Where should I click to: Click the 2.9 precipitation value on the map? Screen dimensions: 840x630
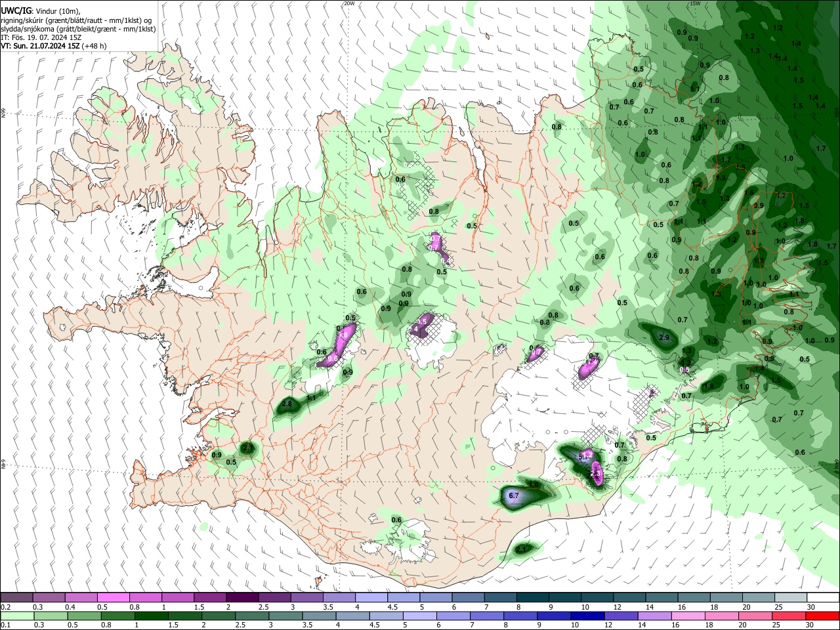(663, 337)
